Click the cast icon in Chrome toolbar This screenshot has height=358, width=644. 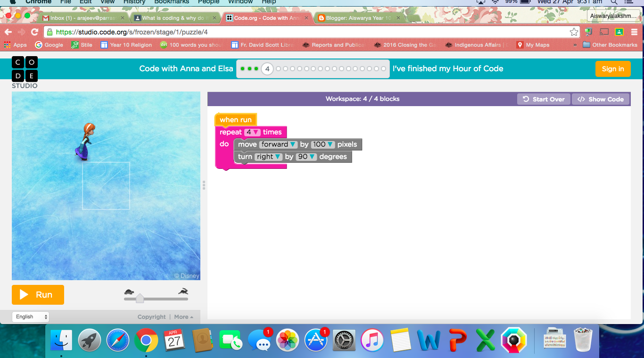tap(604, 32)
